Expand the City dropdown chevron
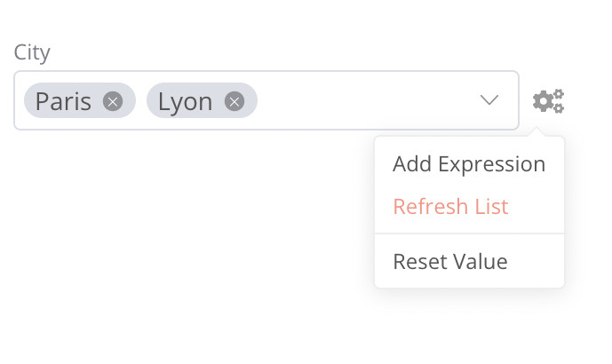The image size is (612, 364). click(x=489, y=100)
